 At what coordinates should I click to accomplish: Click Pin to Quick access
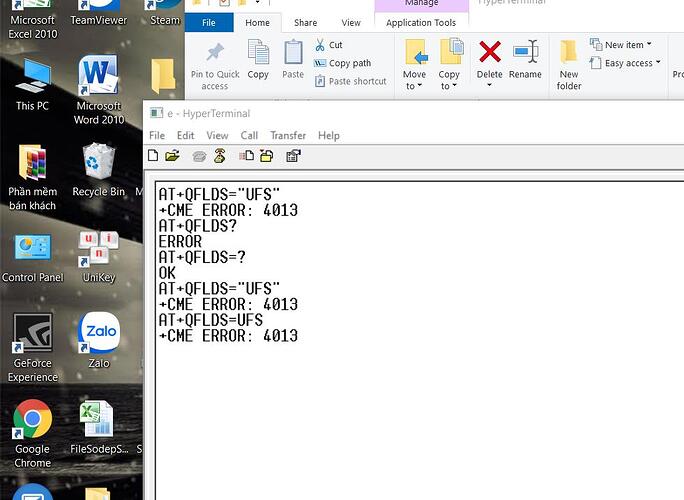pos(215,66)
